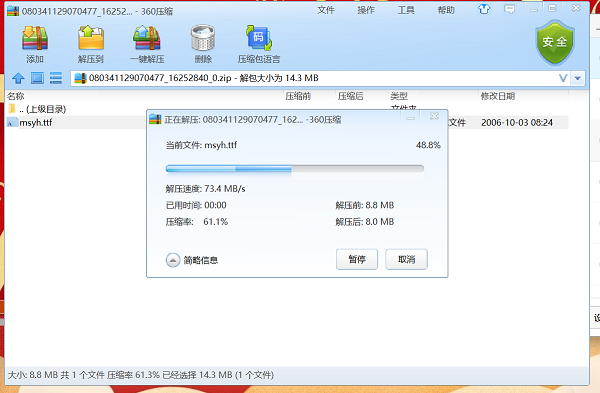Sort by 修改日期 column header

[498, 96]
